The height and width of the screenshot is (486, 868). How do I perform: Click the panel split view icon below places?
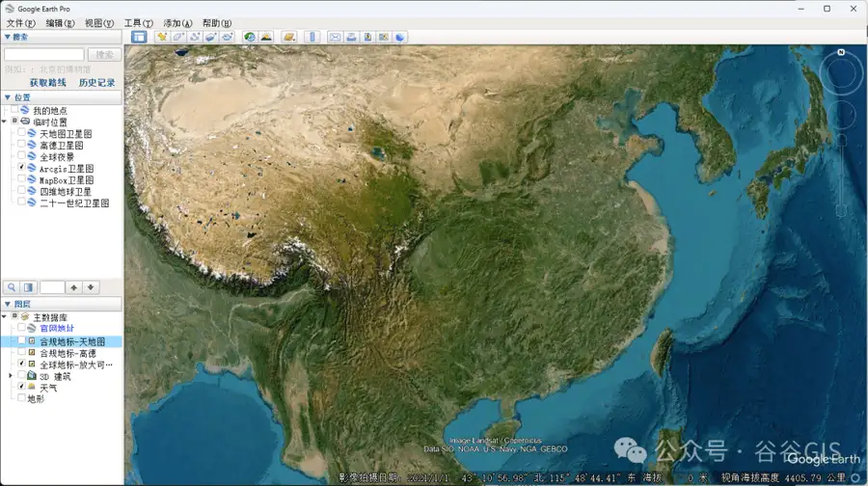point(28,287)
